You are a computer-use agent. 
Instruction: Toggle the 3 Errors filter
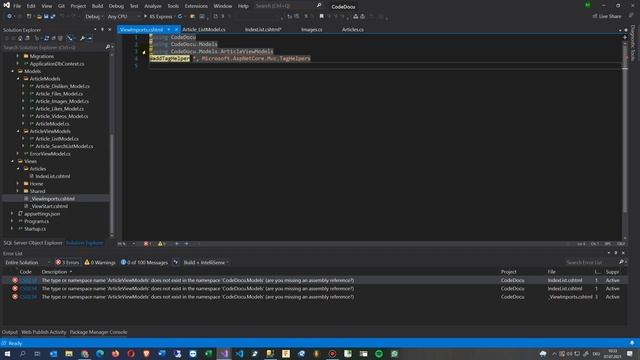(x=67, y=262)
